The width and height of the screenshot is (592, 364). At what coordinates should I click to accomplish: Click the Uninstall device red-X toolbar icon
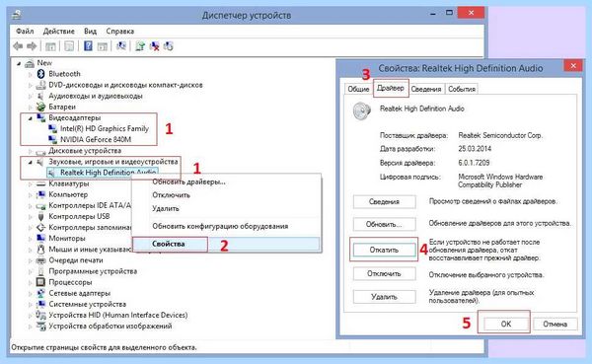click(x=155, y=46)
